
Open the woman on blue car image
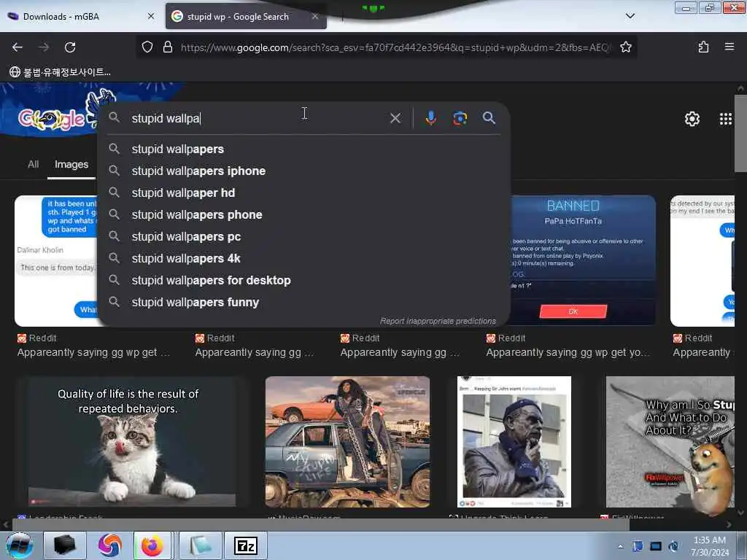pos(347,441)
